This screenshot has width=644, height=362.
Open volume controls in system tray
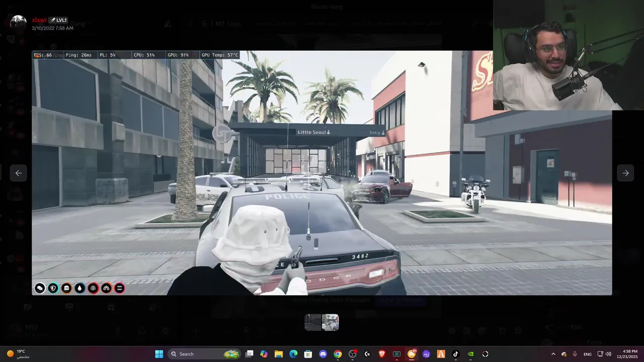coord(608,354)
